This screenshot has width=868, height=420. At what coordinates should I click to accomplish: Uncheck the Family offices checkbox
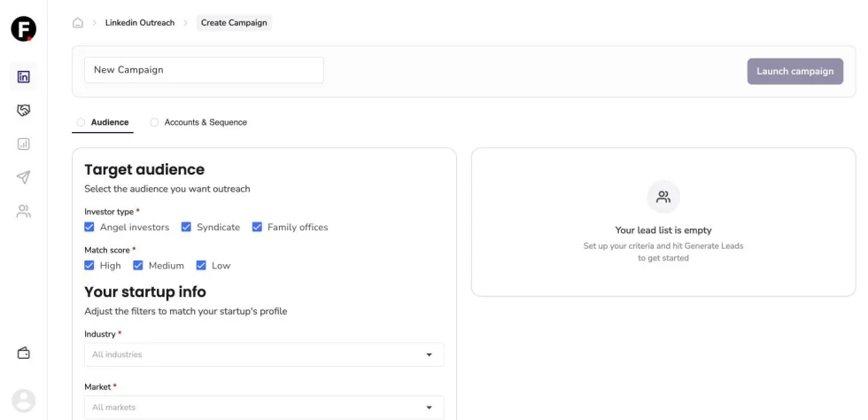257,227
